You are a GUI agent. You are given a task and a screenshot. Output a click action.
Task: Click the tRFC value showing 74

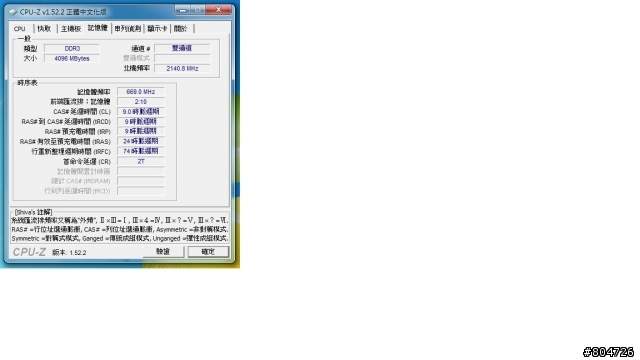(141, 151)
